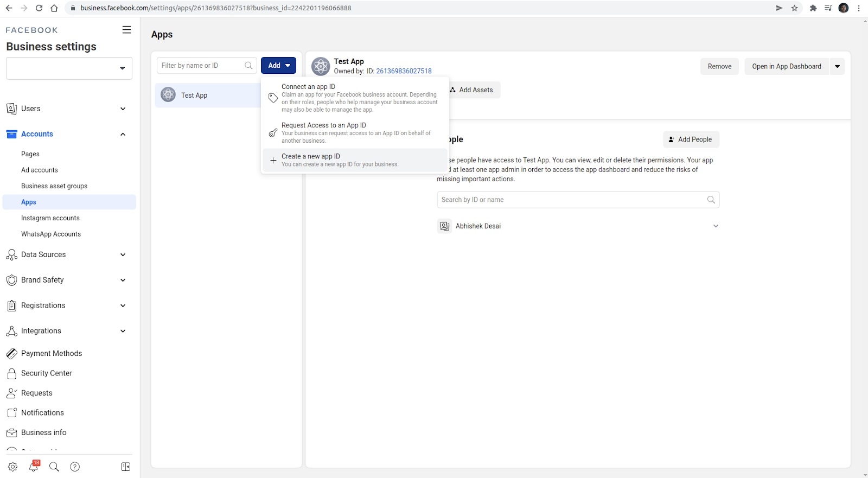Click the Data Sources icon in sidebar
Image resolution: width=868 pixels, height=478 pixels.
[11, 254]
